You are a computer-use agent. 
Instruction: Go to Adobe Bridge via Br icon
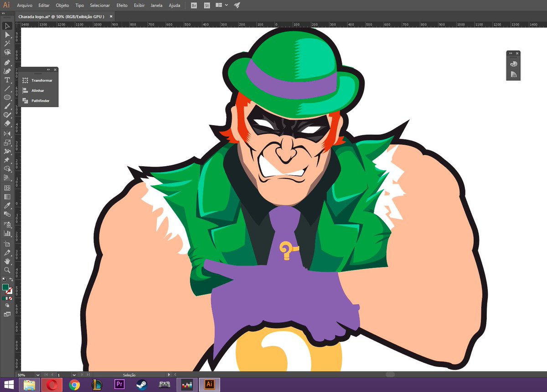[194, 5]
